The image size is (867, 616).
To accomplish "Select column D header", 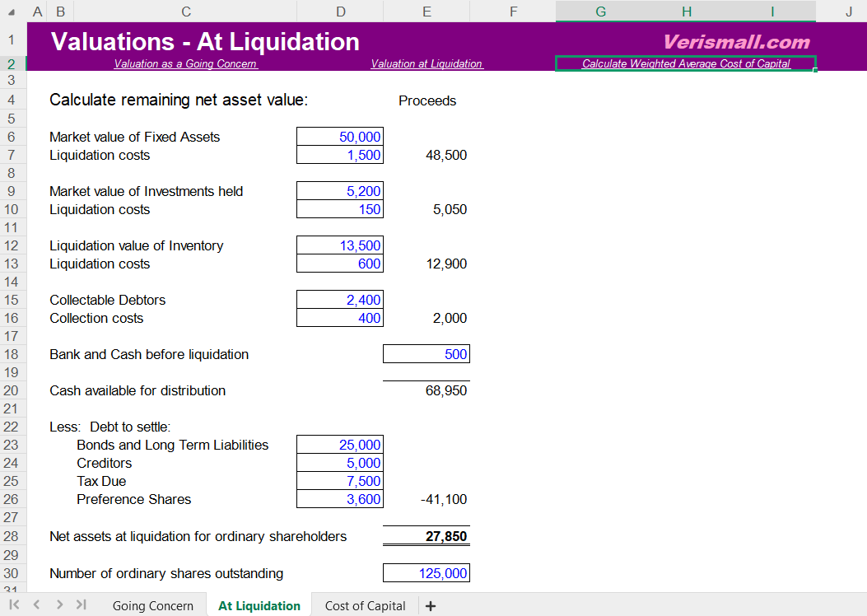I will (340, 12).
